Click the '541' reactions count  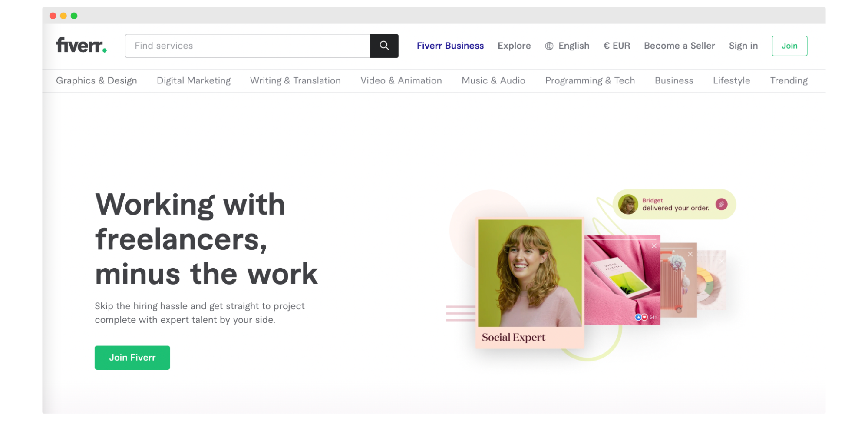pos(653,318)
